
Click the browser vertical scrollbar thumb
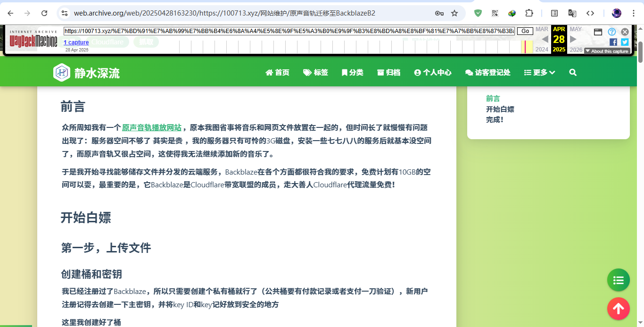[640, 52]
